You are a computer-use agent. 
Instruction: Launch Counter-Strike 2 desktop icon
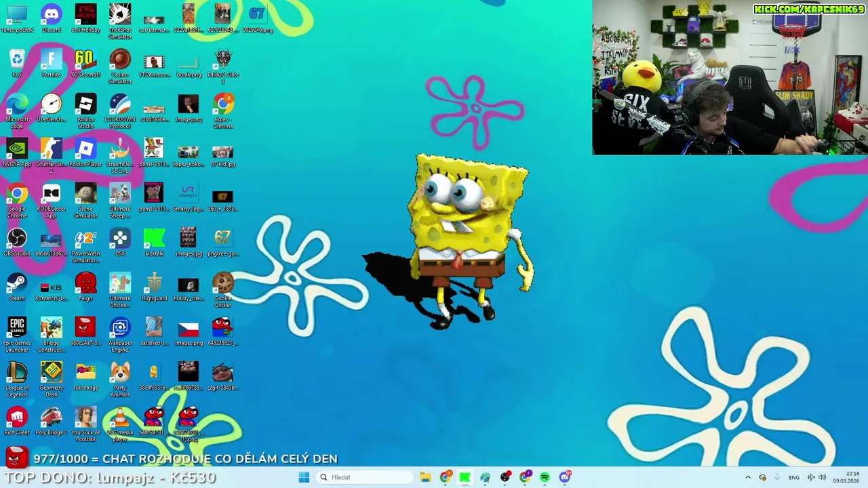[52, 155]
